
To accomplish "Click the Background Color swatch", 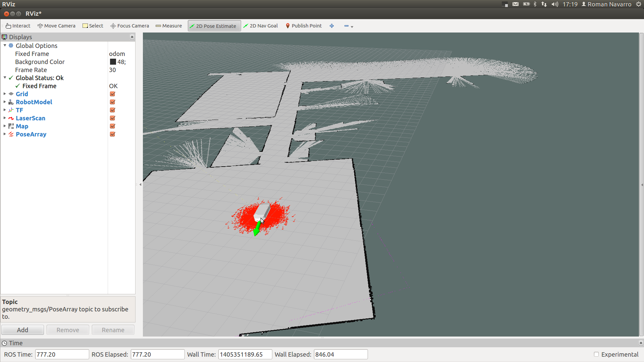I will coord(113,62).
